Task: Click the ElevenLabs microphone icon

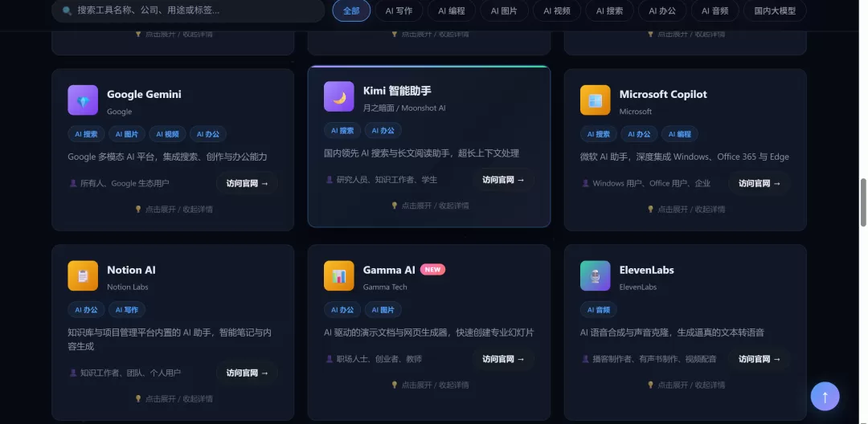Action: [595, 276]
